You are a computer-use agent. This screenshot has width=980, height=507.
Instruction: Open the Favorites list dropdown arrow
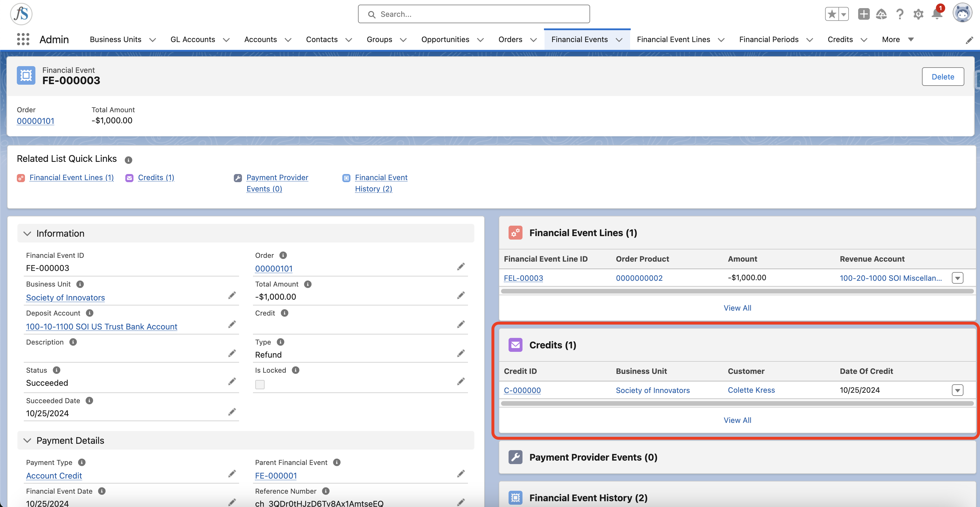[x=844, y=15]
